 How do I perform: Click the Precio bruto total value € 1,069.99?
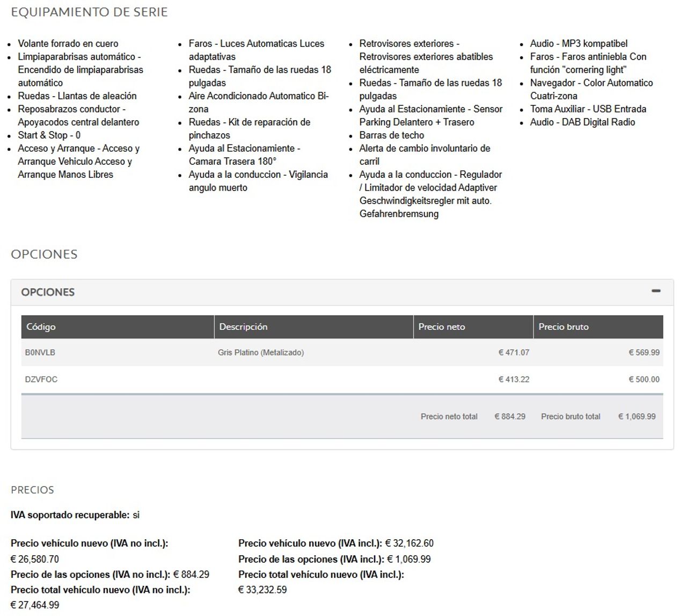coord(637,416)
